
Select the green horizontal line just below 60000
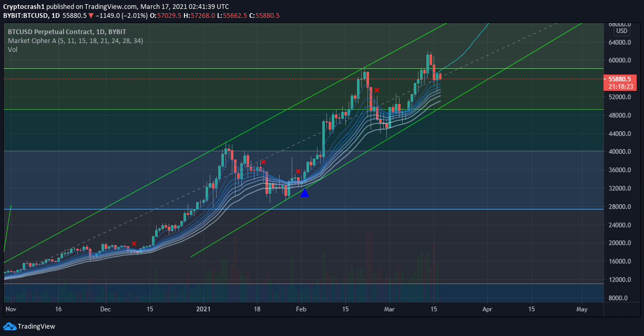pyautogui.click(x=302, y=68)
